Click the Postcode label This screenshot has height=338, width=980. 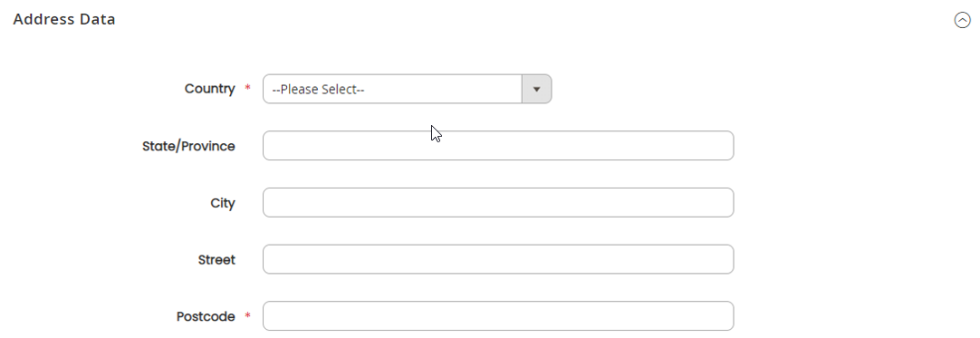(x=206, y=317)
